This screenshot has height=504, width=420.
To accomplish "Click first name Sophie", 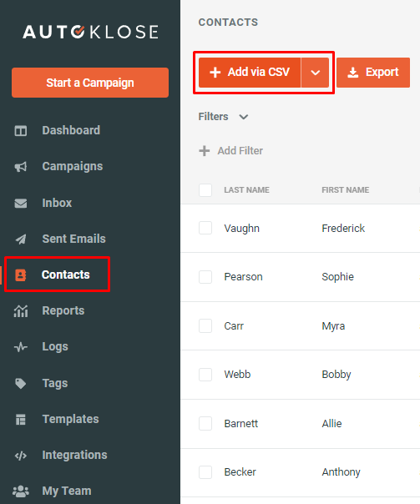I will (337, 277).
